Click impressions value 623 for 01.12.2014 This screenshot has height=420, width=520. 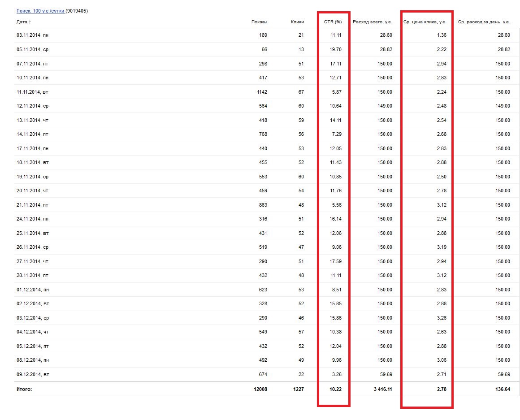pyautogui.click(x=263, y=290)
